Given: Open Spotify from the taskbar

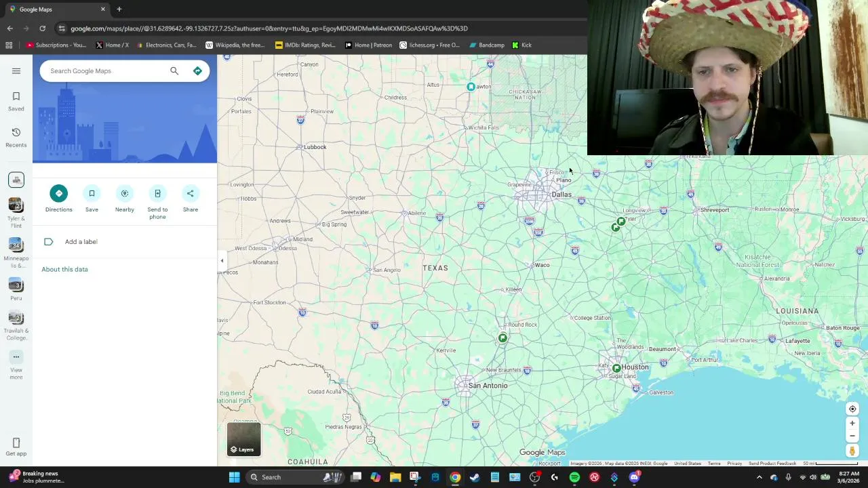Looking at the screenshot, I should click(574, 477).
